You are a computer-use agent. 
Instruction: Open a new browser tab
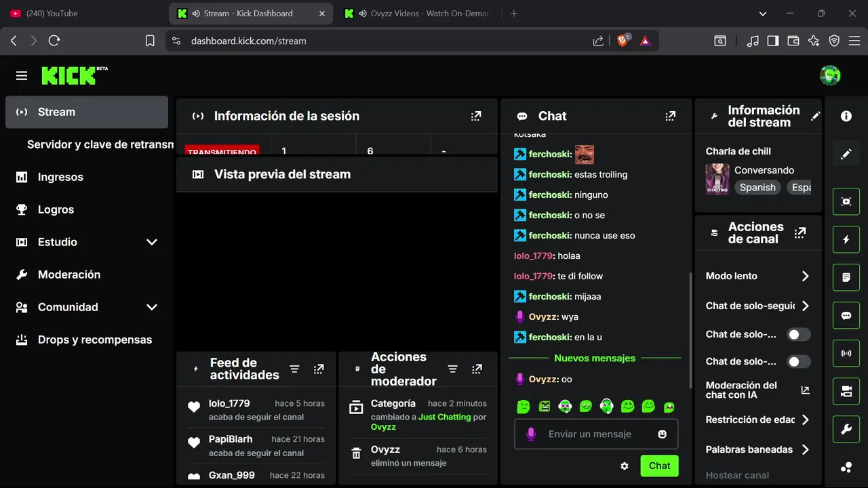[513, 14]
